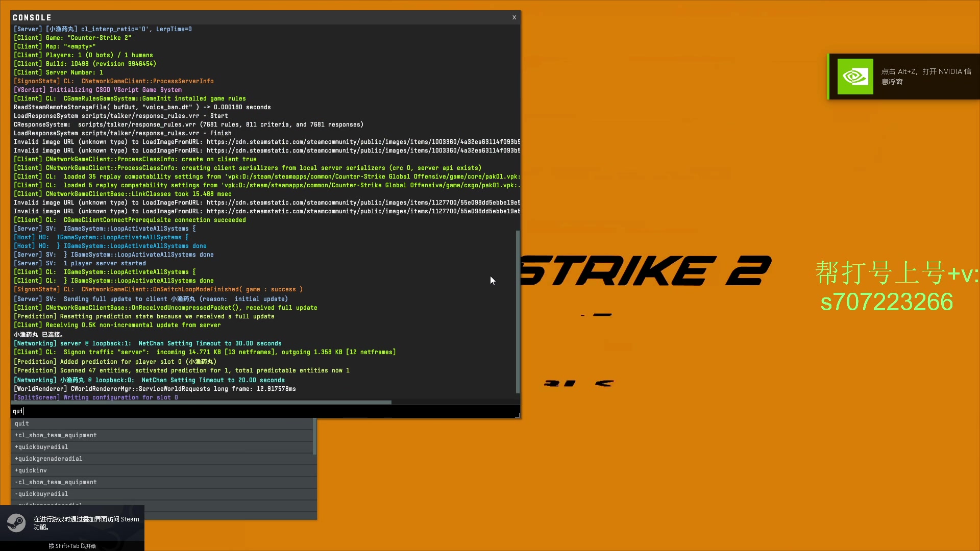
Task: Click 'Initializing CSGO VScript Game System' line
Action: (x=97, y=90)
